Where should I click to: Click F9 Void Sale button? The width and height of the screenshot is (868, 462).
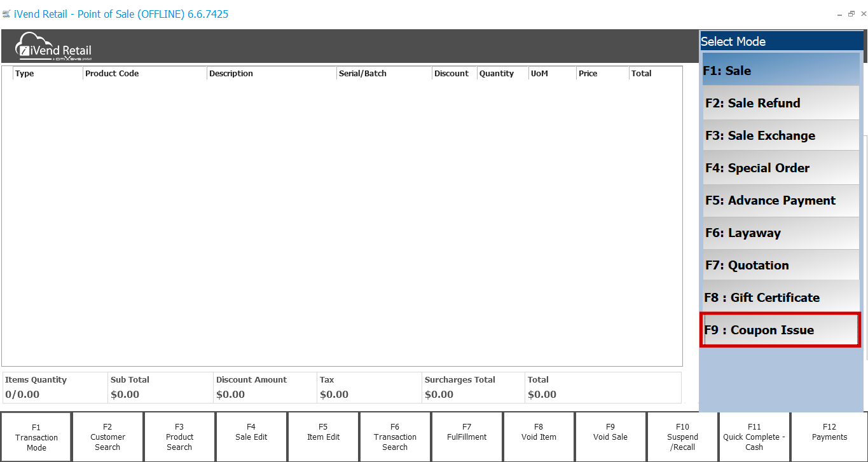coord(611,437)
